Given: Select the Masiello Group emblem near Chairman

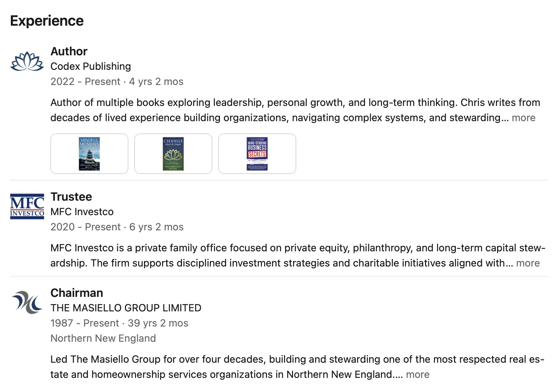Looking at the screenshot, I should [27, 302].
